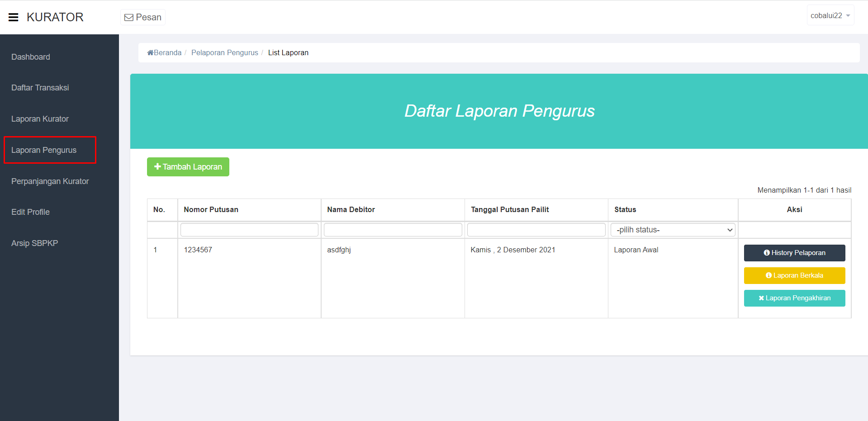
Task: Open Arsip SBPKP from sidebar
Action: 34,243
